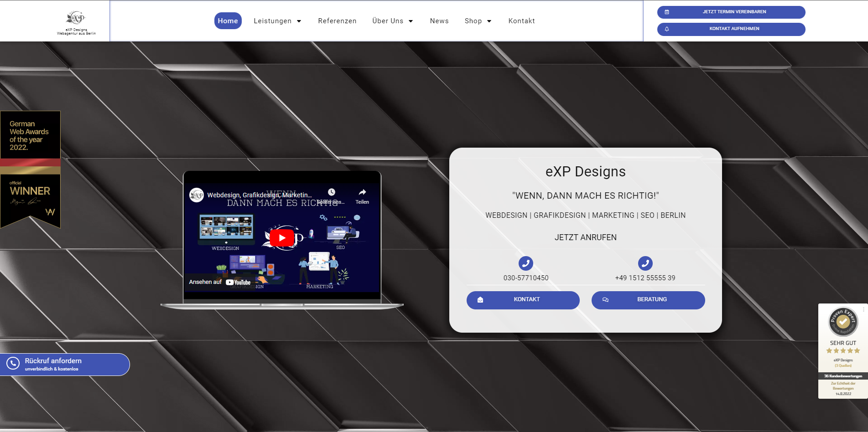
Task: Call landline number 030-57710450
Action: pos(526,278)
